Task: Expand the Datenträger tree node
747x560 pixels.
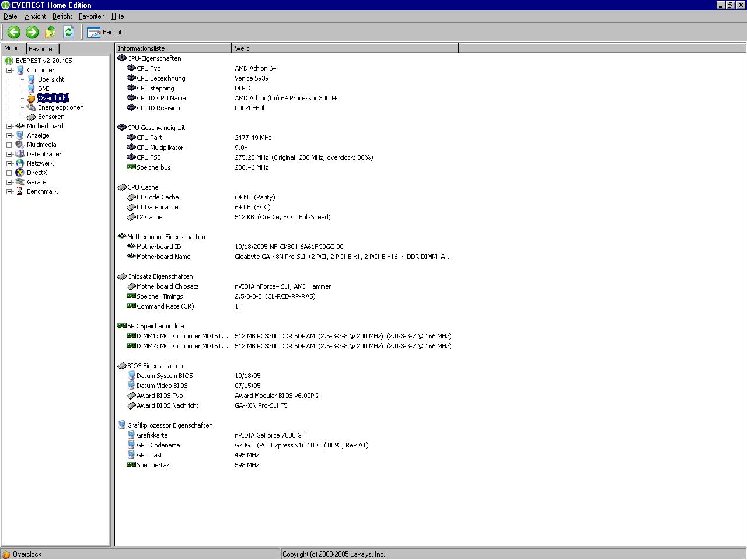Action: pyautogui.click(x=9, y=154)
